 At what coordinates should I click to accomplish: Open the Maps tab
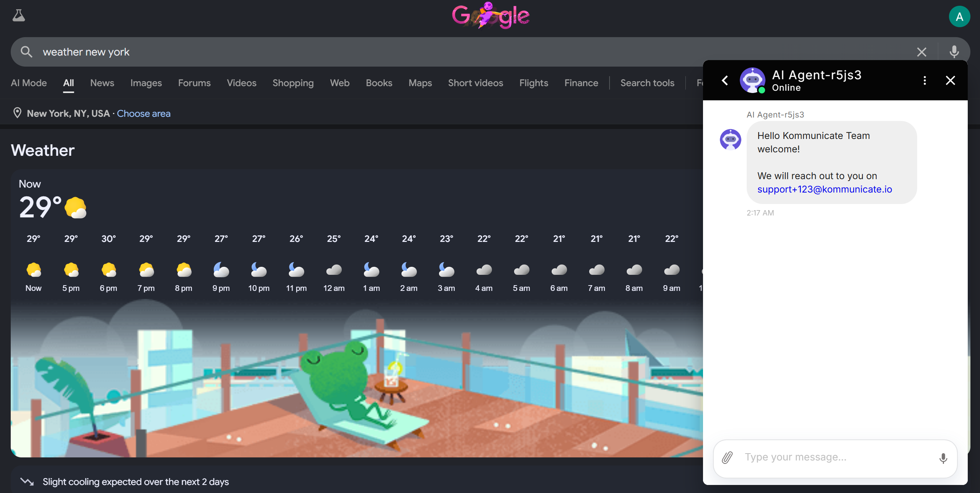pos(420,83)
